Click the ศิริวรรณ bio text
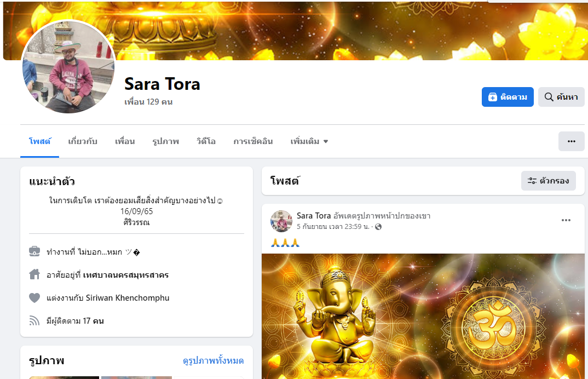 click(136, 222)
